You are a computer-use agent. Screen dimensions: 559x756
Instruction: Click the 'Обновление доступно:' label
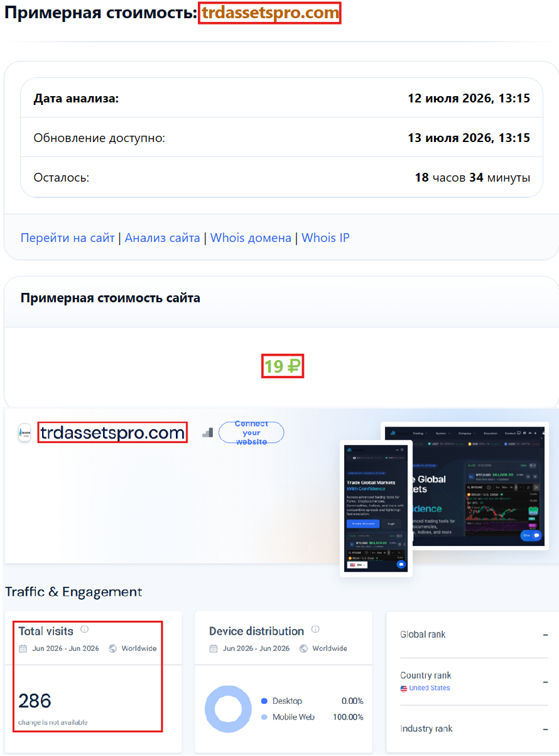click(99, 138)
